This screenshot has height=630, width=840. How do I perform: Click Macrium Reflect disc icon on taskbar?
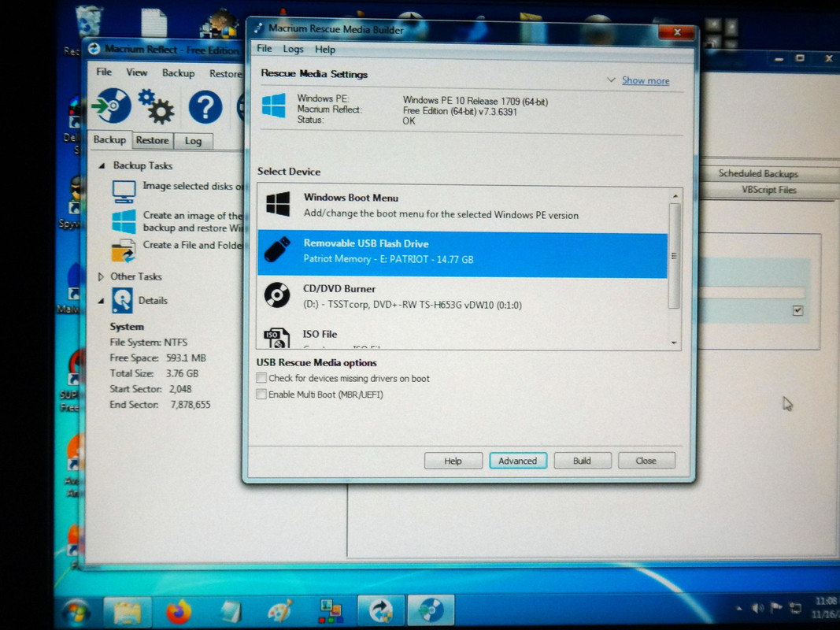point(431,611)
